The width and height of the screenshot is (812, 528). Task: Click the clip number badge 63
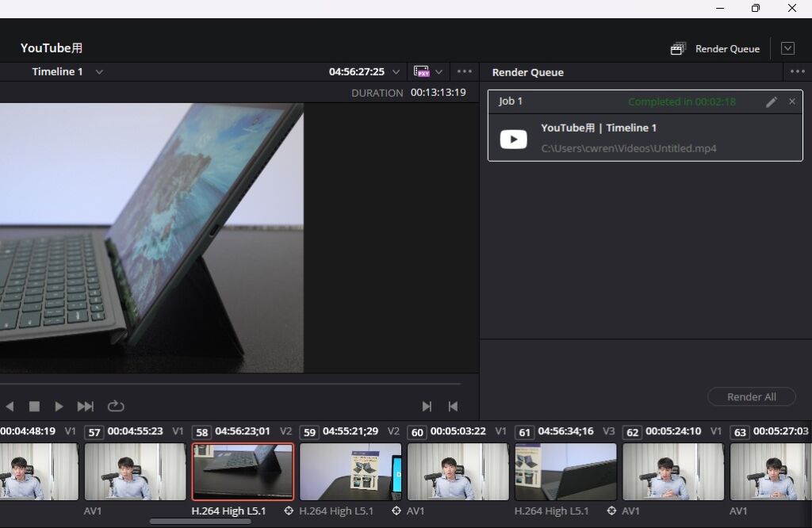(740, 432)
